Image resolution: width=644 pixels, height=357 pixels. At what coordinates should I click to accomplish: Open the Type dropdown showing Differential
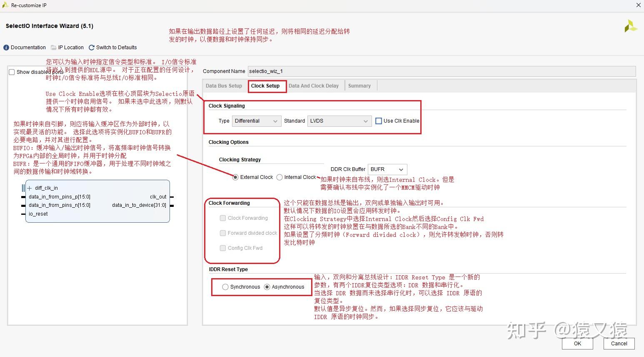(257, 121)
